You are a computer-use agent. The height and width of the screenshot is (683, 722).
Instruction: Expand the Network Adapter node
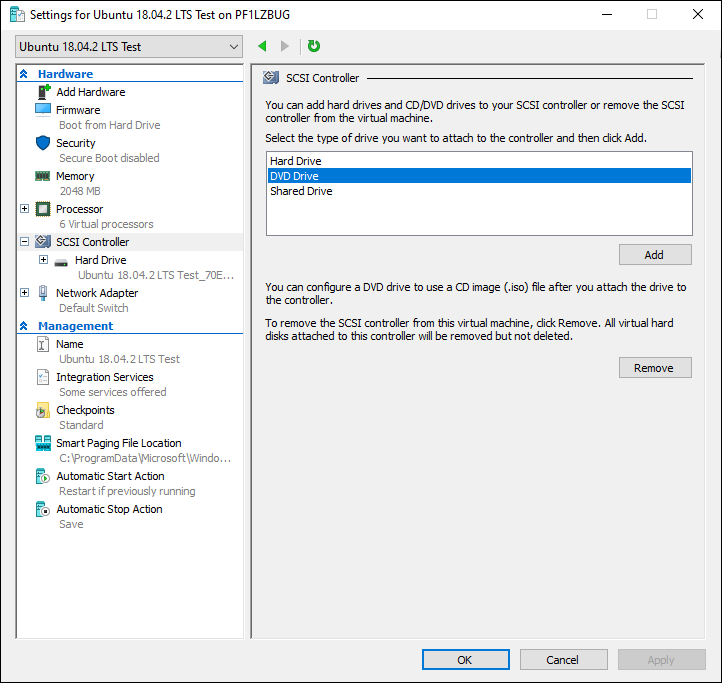click(x=25, y=293)
